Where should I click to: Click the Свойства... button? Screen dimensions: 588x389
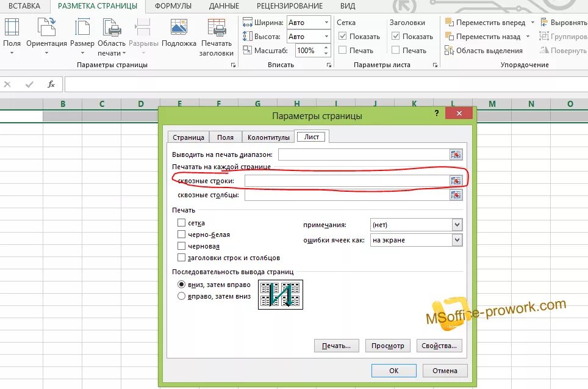point(439,346)
